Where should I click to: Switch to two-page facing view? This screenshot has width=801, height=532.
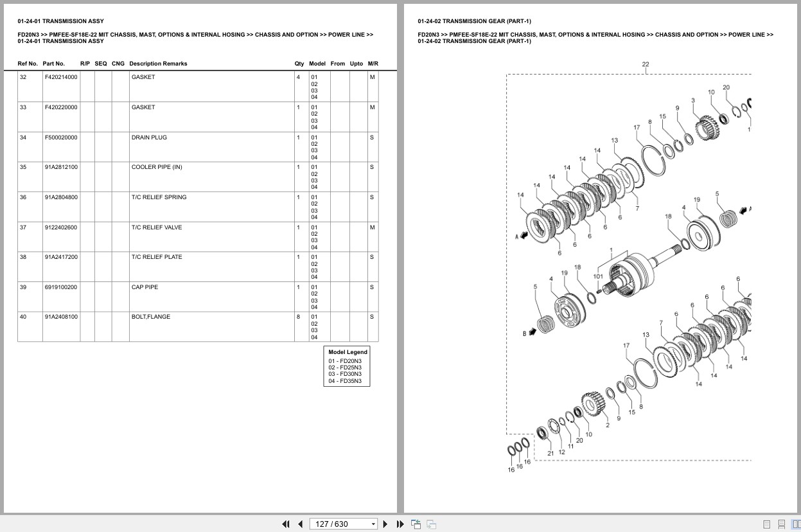point(796,524)
